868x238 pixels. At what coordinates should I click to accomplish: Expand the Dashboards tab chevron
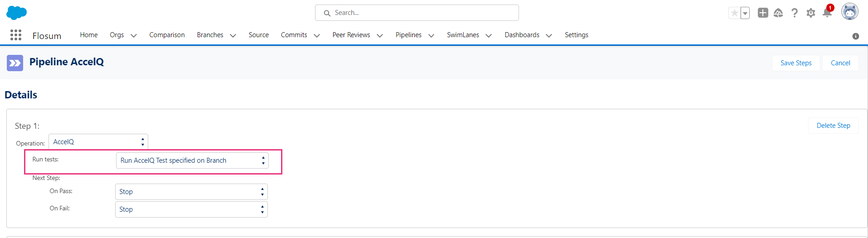point(549,35)
